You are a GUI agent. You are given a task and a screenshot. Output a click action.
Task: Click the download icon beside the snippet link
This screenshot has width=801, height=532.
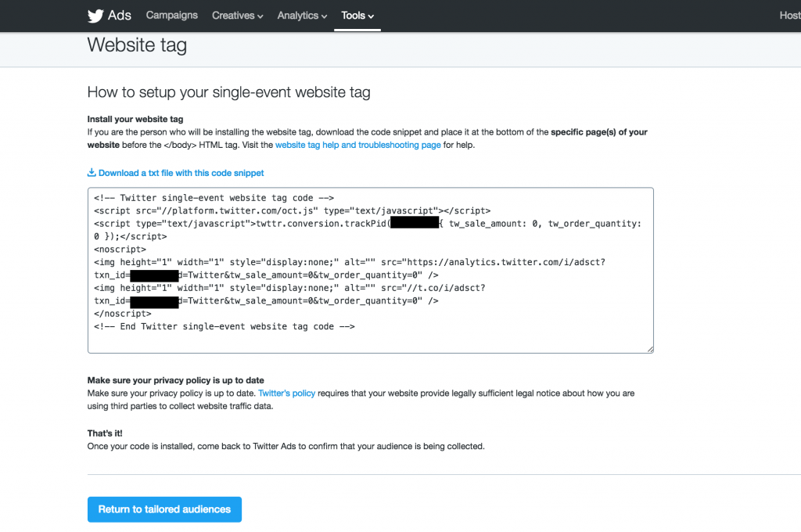point(92,173)
